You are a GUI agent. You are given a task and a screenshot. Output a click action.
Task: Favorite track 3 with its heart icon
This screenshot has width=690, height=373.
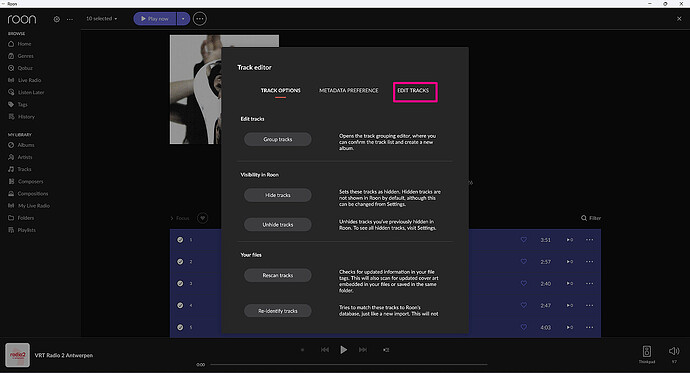point(524,283)
